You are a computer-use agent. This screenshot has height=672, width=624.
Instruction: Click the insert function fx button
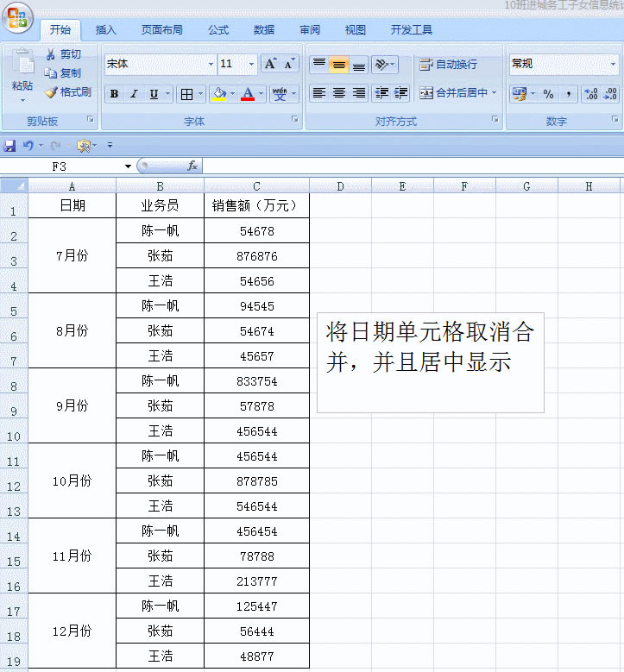click(192, 166)
